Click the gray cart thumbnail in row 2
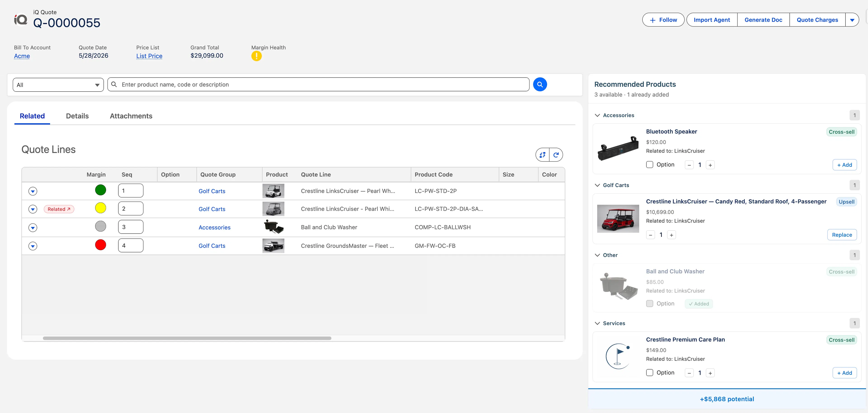The width and height of the screenshot is (868, 413). click(273, 209)
